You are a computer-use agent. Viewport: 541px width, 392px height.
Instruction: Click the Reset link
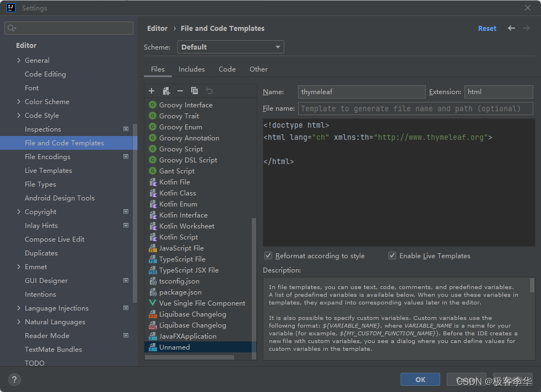(487, 28)
